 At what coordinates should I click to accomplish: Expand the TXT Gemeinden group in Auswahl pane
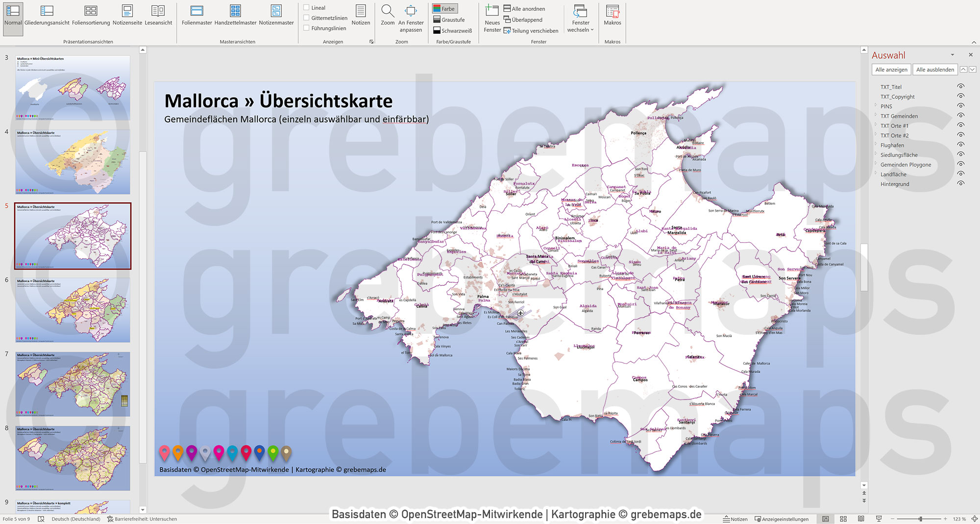[x=875, y=116]
